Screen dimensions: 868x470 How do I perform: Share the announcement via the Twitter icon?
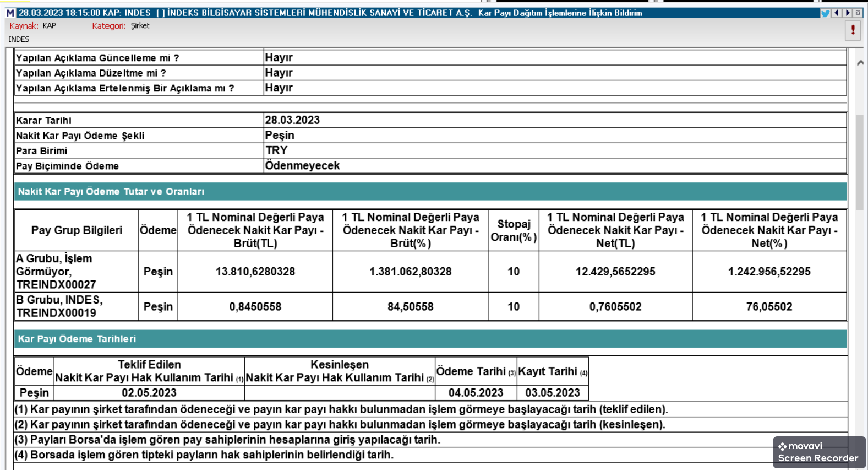click(825, 13)
